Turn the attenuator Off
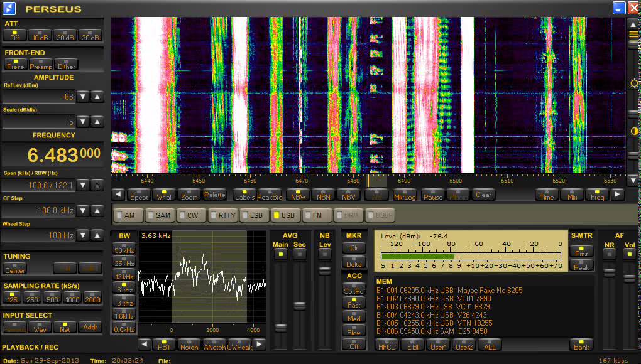This screenshot has width=641, height=364. click(x=14, y=35)
